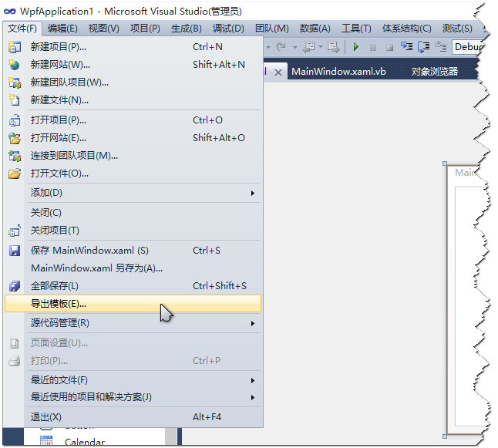Select the bottom-left resize handle of designer window

point(445,436)
